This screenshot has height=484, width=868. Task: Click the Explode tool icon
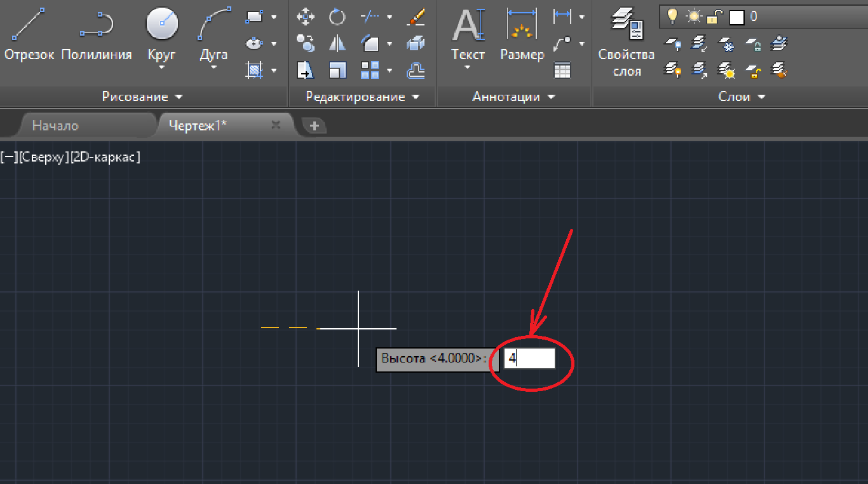click(x=416, y=43)
